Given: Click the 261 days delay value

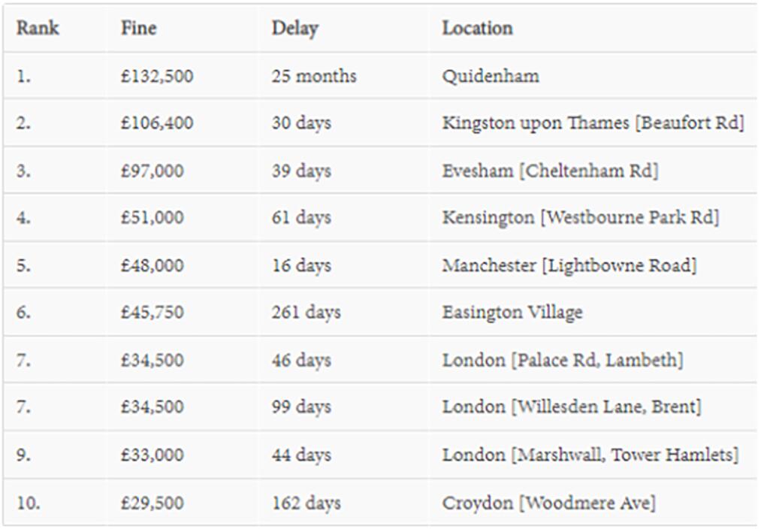Looking at the screenshot, I should tap(306, 313).
